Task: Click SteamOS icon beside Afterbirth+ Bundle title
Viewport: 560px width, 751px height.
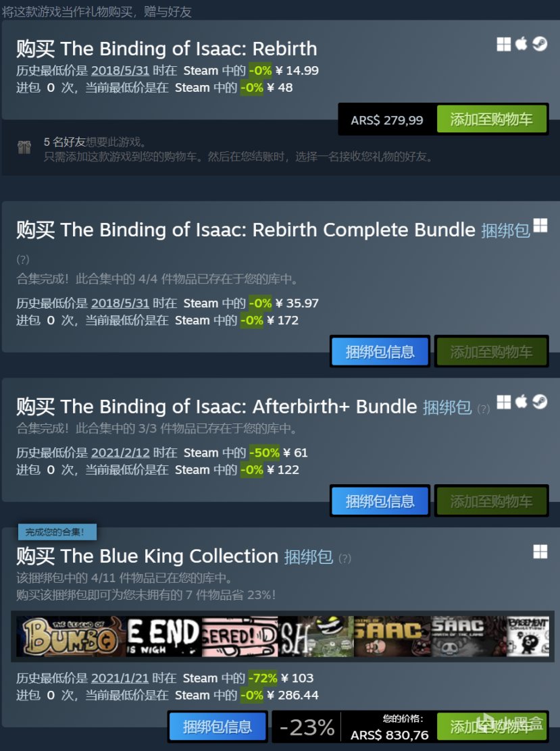Action: pos(540,401)
